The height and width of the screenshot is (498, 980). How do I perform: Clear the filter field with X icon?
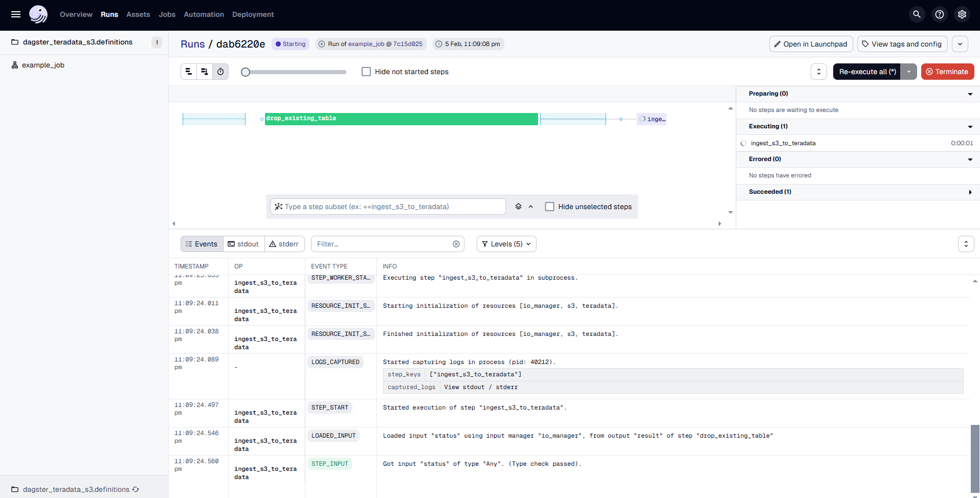pos(456,244)
